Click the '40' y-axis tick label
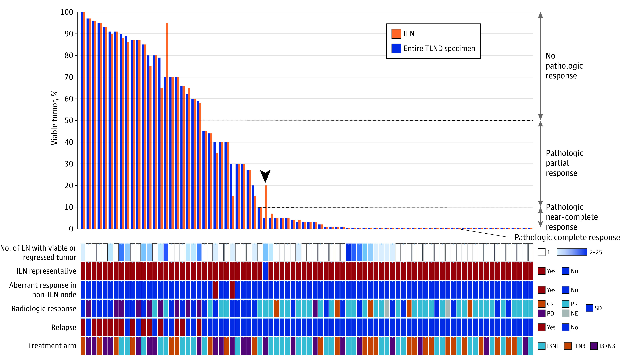 [x=69, y=142]
